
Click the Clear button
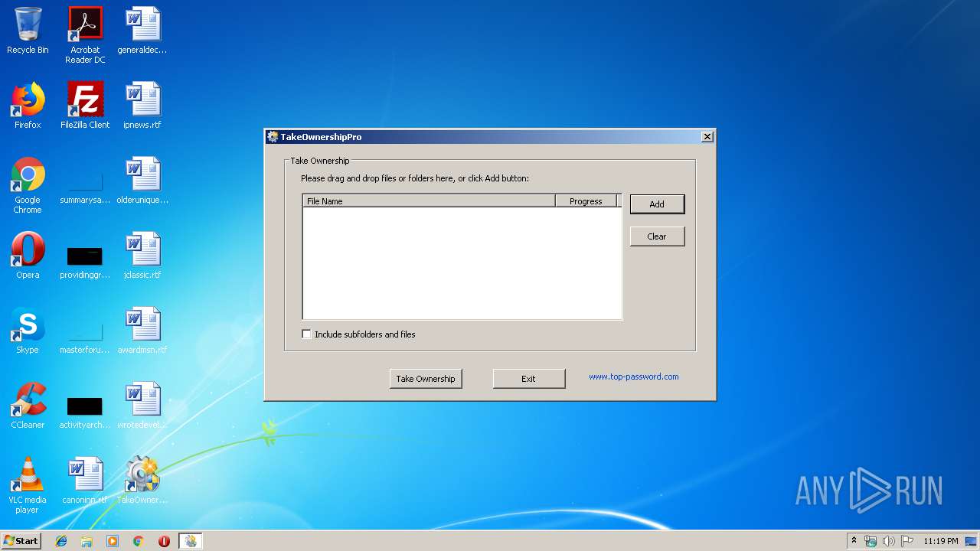click(657, 236)
